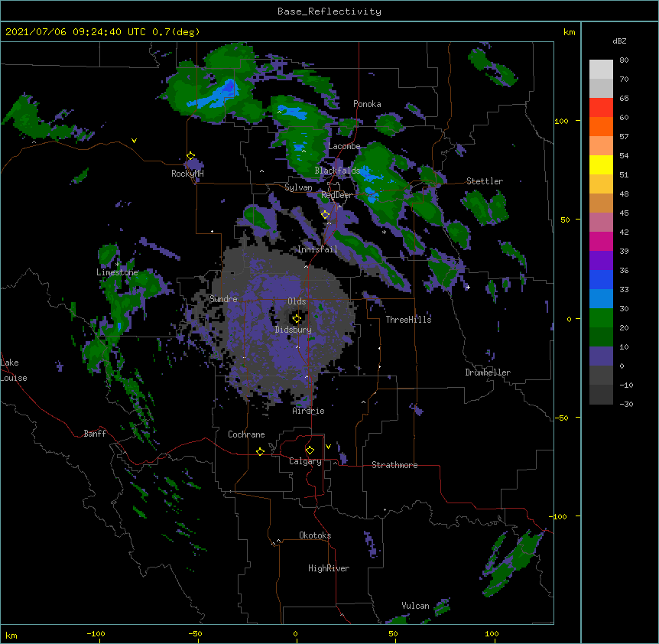Click the asterisk marker above Limestone label

click(x=117, y=265)
